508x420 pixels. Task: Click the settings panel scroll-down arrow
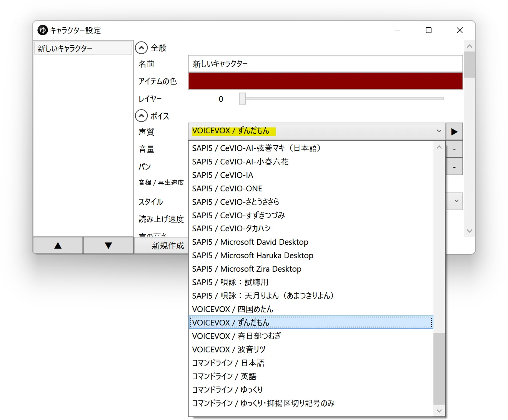tap(470, 231)
